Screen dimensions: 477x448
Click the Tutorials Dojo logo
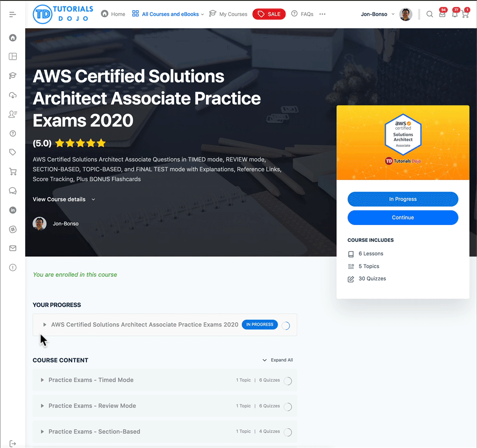click(x=63, y=14)
